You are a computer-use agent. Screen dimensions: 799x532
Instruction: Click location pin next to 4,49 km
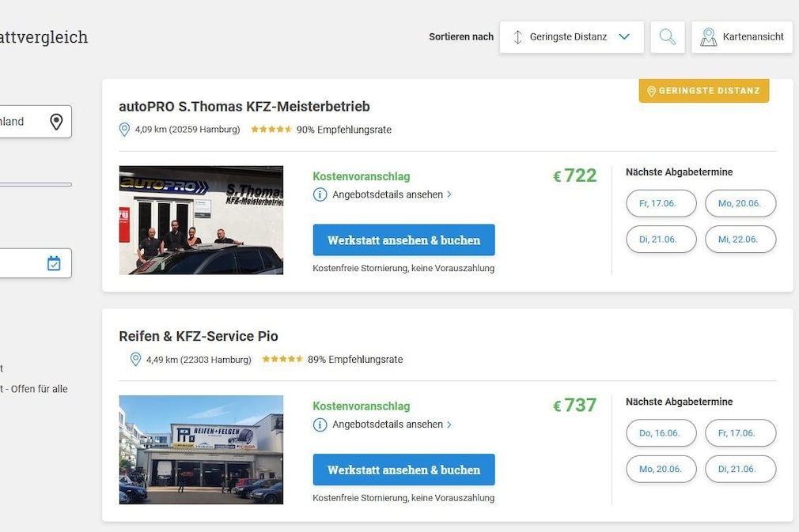[x=135, y=360]
